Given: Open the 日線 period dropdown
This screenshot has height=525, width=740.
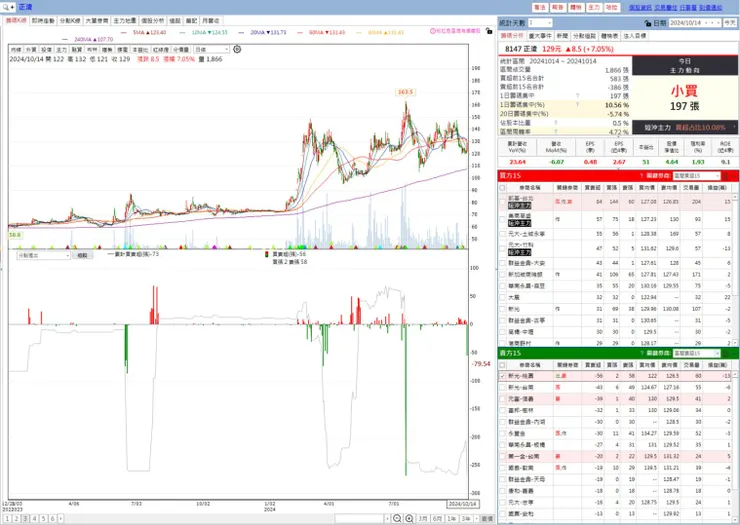Looking at the screenshot, I should pos(212,50).
